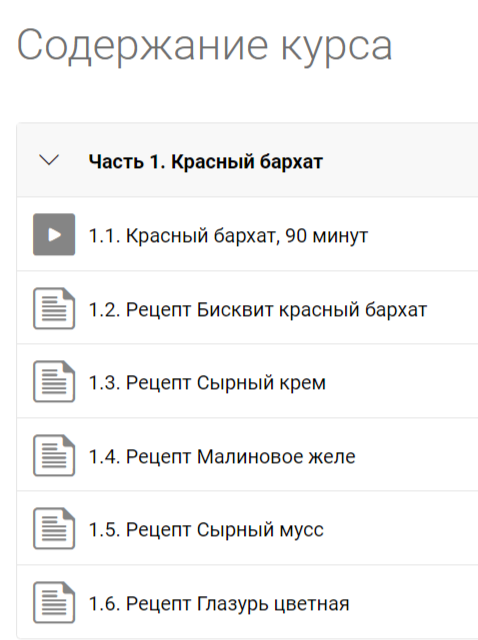Open 1.5. Рецепт Сырный мусс
The width and height of the screenshot is (478, 640).
click(206, 530)
